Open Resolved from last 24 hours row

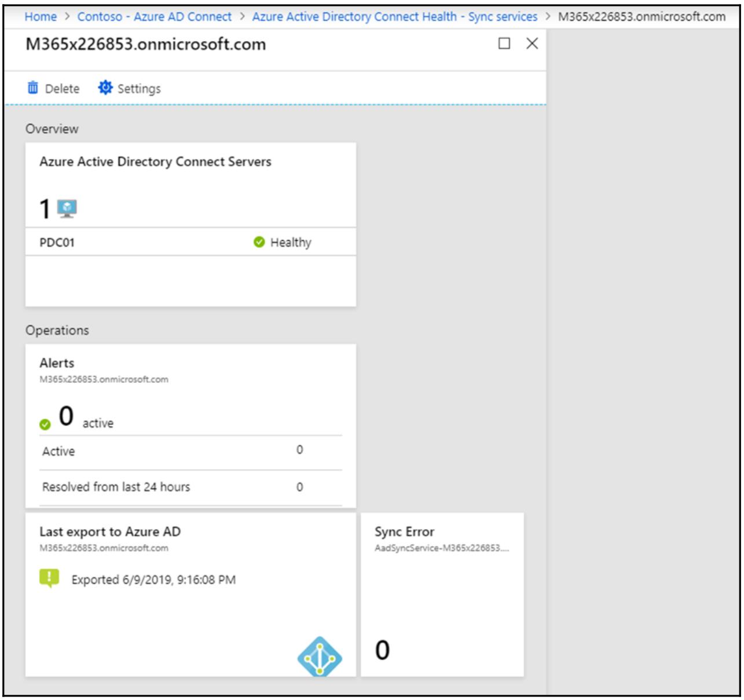[x=191, y=487]
